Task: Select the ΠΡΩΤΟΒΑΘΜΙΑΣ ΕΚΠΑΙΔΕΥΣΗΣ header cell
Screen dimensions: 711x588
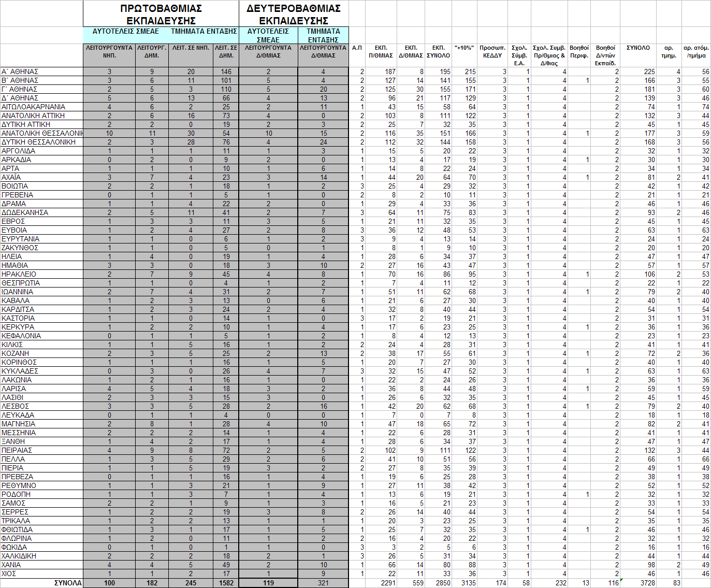Action: [161, 14]
